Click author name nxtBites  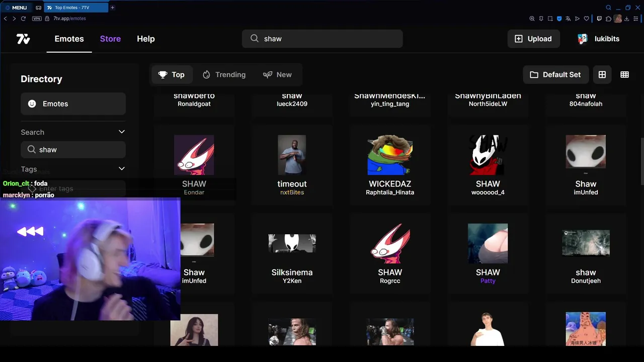[292, 193]
